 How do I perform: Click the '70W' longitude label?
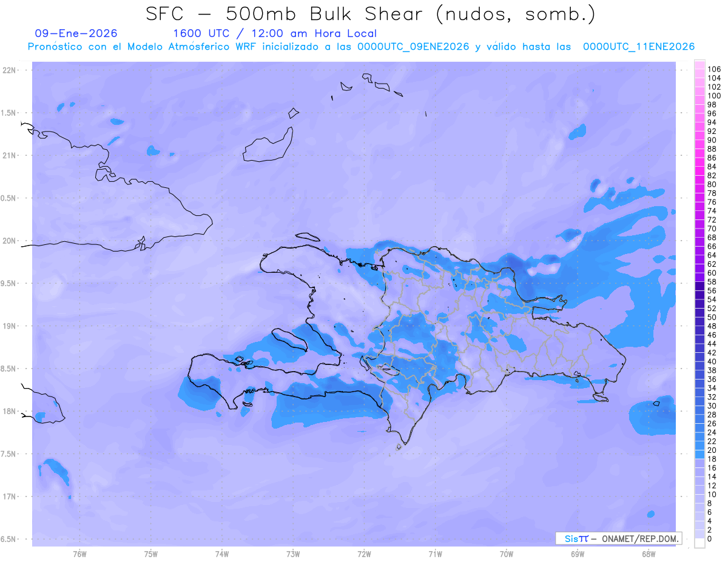506,554
